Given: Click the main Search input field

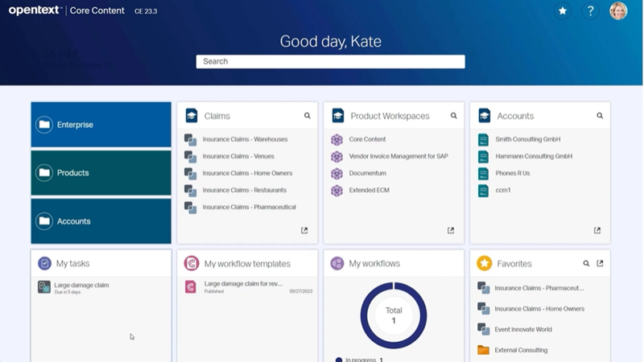Looking at the screenshot, I should point(330,61).
